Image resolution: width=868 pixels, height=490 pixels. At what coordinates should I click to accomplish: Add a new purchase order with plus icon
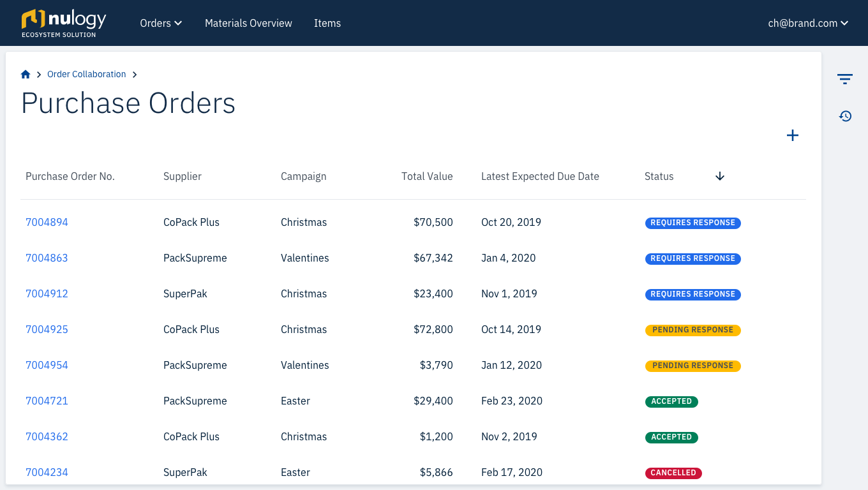793,135
